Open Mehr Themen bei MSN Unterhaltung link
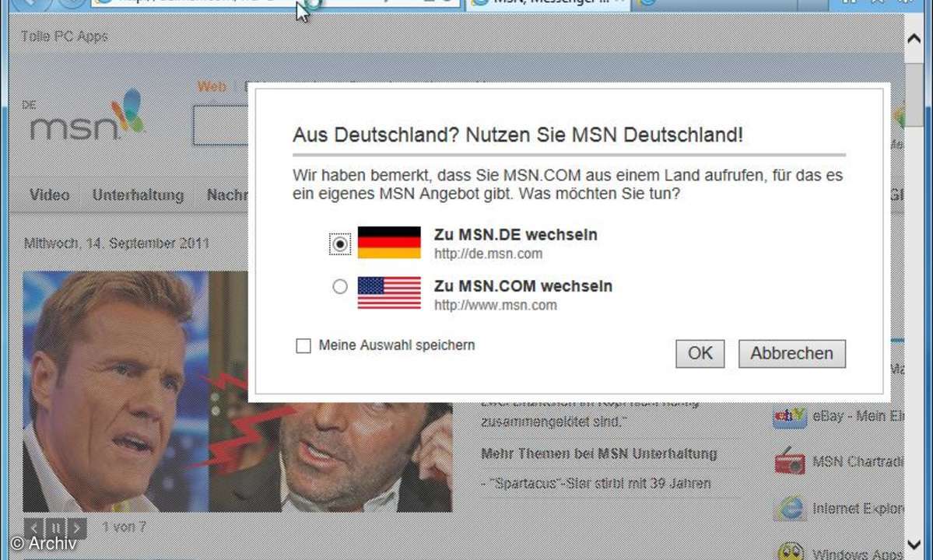Screen dimensions: 933x560 (x=598, y=453)
